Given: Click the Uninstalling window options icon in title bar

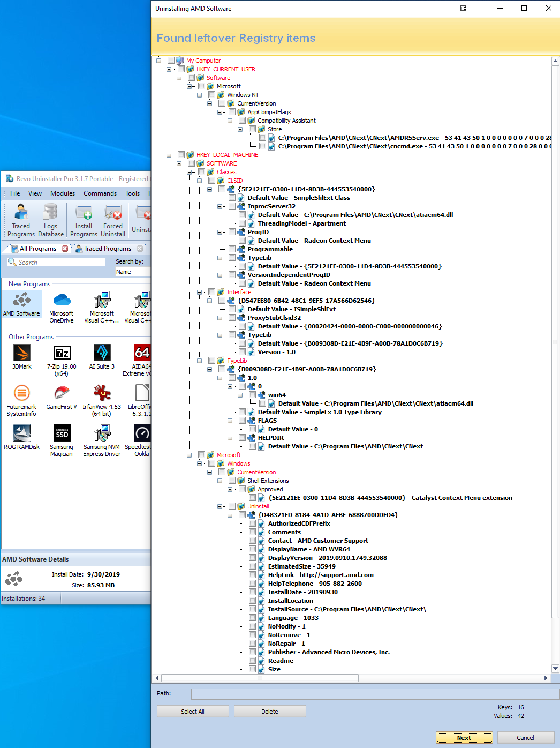Looking at the screenshot, I should tap(464, 8).
